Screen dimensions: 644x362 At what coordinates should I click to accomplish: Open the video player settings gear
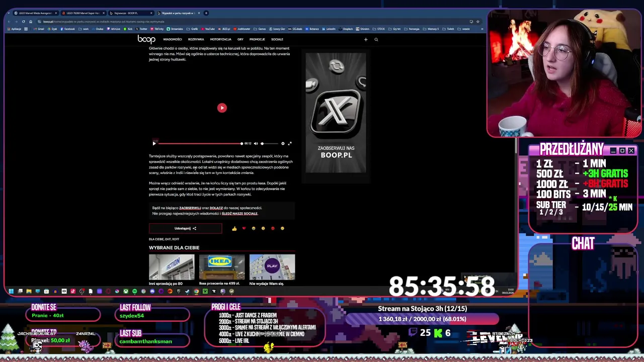click(283, 143)
